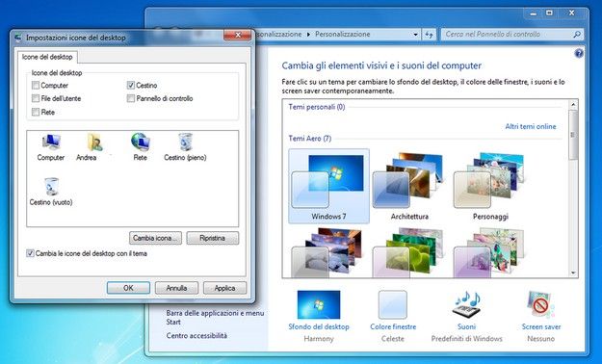Open Colore finestre swatch icon
Image resolution: width=602 pixels, height=364 pixels.
[393, 304]
